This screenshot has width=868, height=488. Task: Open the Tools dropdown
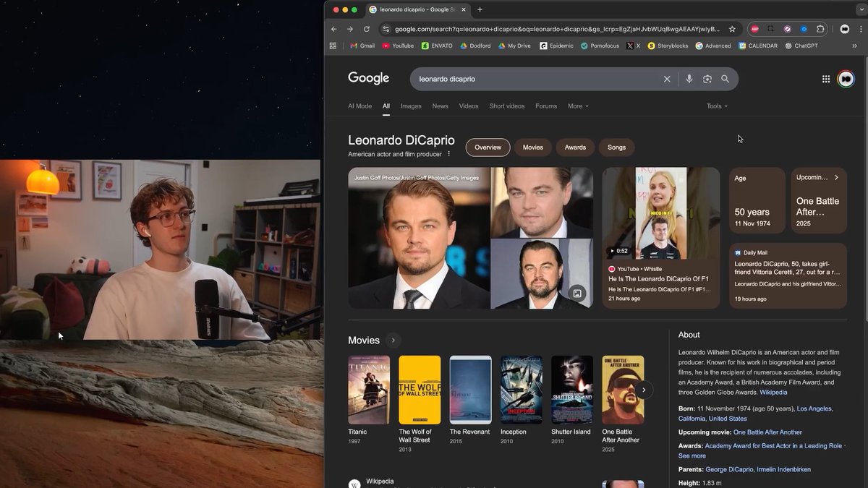point(717,106)
